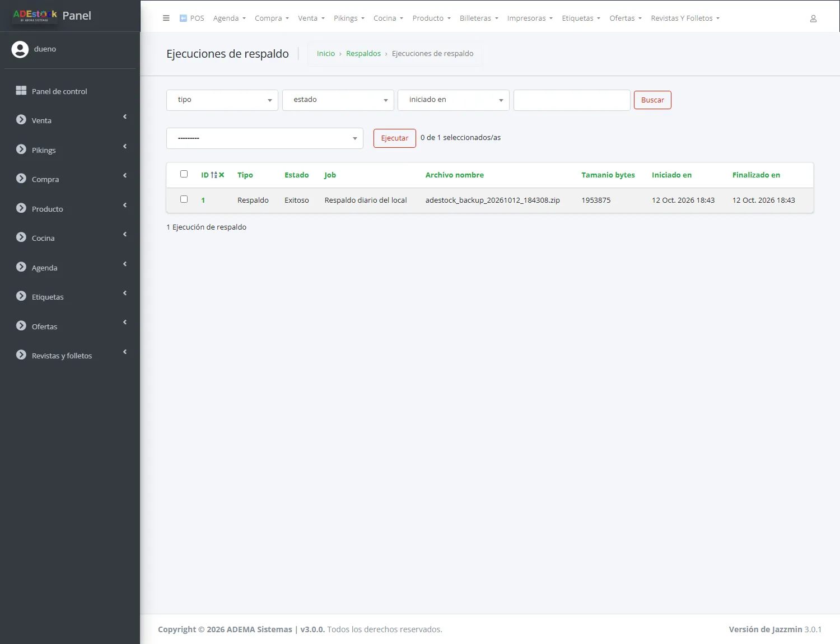Click the search text input field
This screenshot has width=840, height=644.
coord(572,100)
